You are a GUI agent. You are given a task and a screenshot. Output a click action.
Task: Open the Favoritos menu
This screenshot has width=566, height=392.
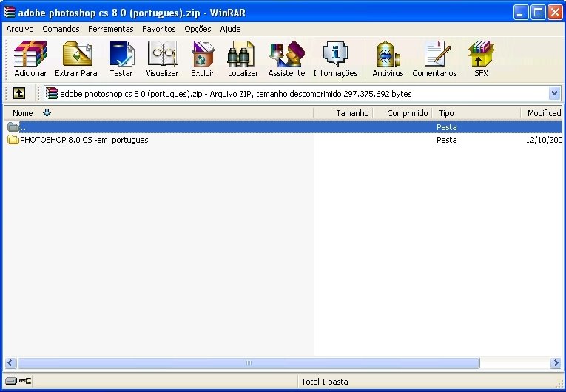(159, 29)
